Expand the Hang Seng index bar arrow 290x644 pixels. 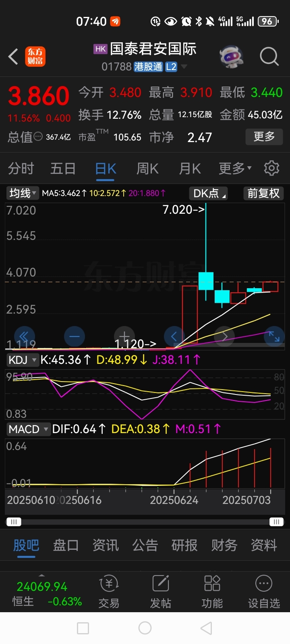coord(41,575)
